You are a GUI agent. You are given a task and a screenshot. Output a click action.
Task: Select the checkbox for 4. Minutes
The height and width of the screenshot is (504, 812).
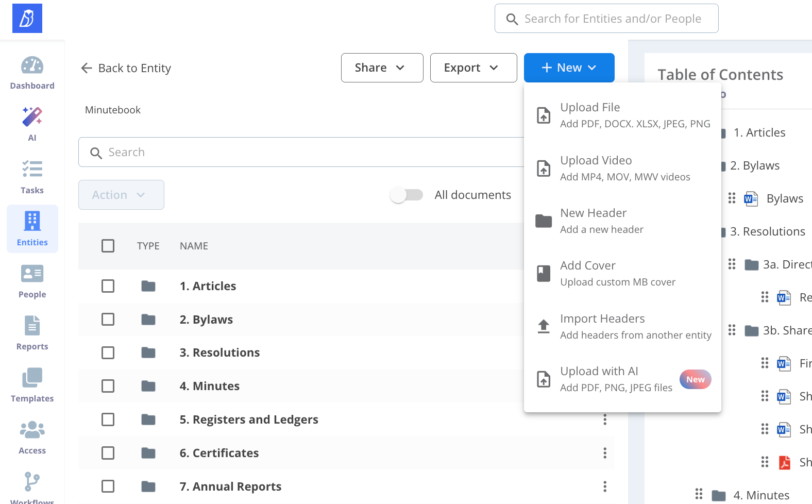pos(108,386)
